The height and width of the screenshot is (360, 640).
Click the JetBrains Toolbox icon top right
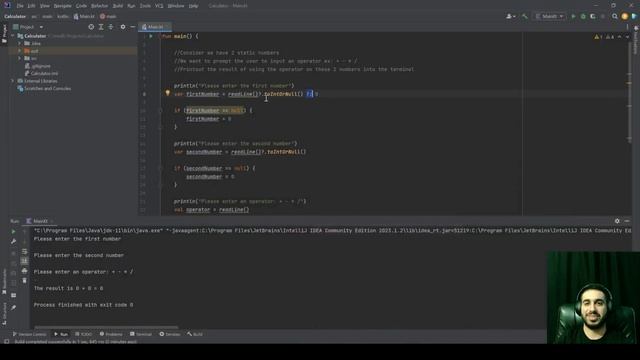coord(634,16)
